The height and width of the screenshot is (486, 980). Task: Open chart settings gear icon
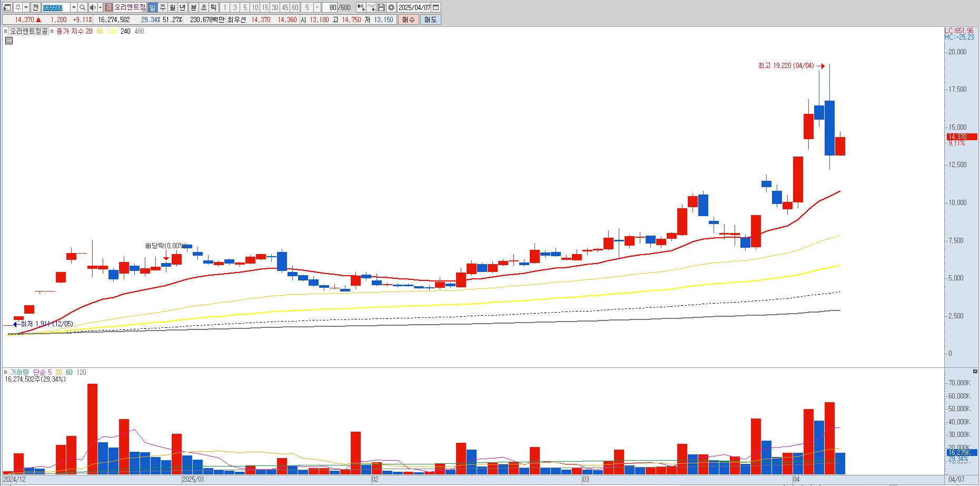pyautogui.click(x=391, y=7)
